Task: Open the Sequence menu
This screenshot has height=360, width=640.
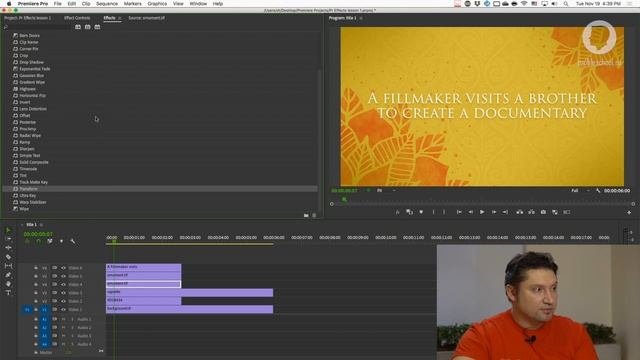Action: point(107,4)
